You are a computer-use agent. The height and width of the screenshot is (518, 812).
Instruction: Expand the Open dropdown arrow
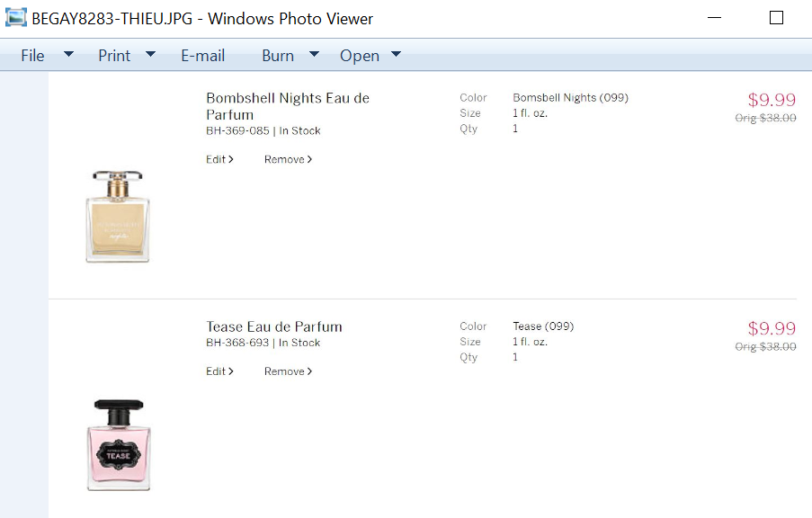point(397,54)
